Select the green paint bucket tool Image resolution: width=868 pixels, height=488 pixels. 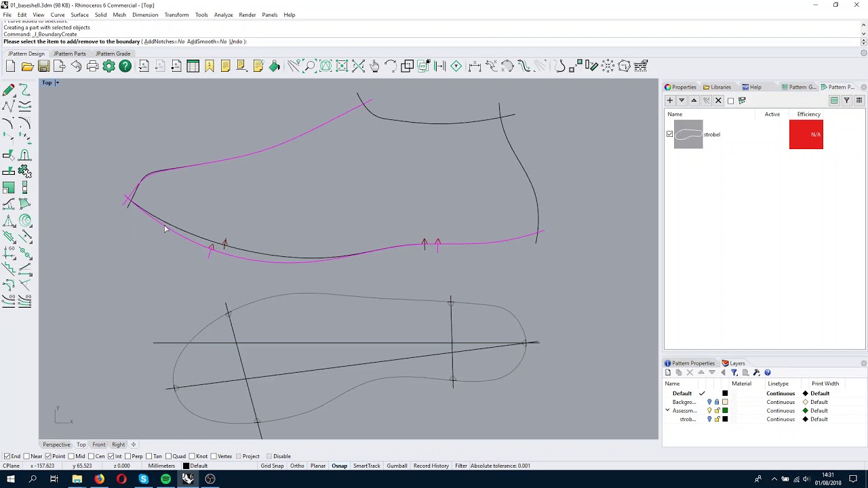click(x=274, y=66)
